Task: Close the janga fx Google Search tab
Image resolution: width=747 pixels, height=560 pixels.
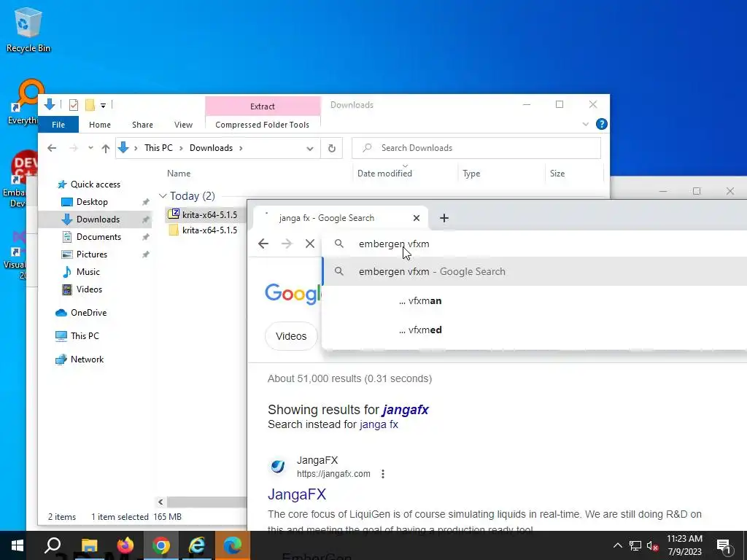Action: point(417,218)
